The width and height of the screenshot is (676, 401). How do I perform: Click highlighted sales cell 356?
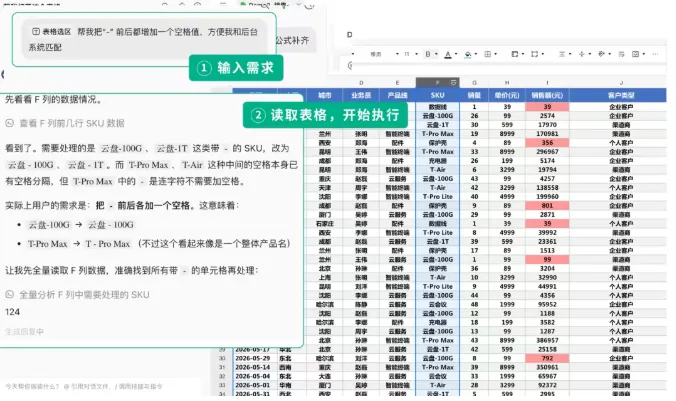click(x=547, y=143)
